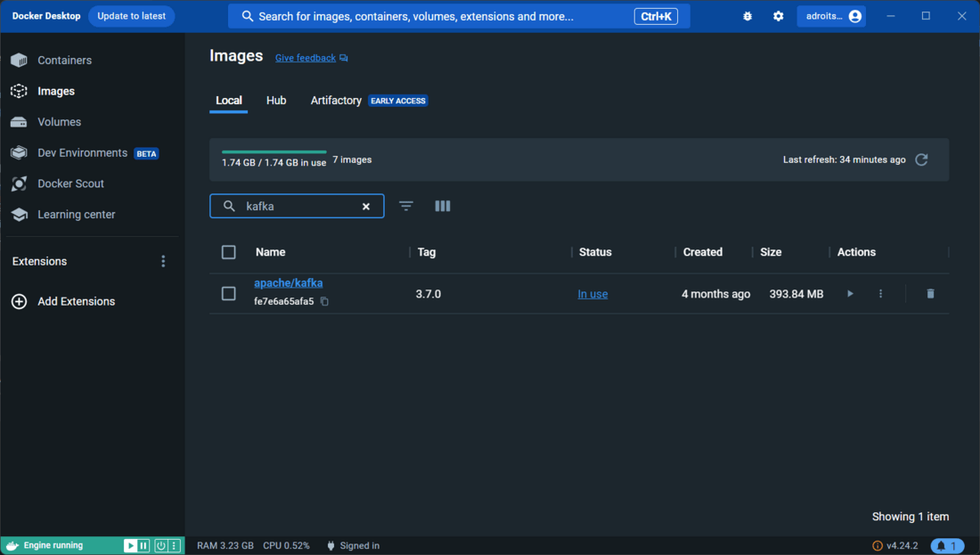Switch to the Hub tab

pos(276,101)
